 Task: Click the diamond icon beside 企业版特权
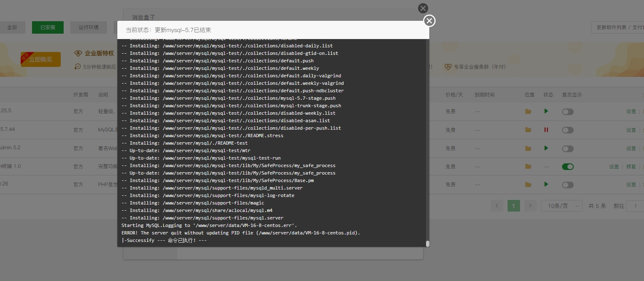pyautogui.click(x=78, y=53)
